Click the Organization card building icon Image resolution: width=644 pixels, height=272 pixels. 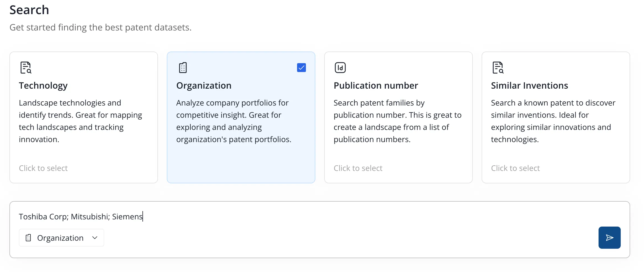(x=183, y=68)
